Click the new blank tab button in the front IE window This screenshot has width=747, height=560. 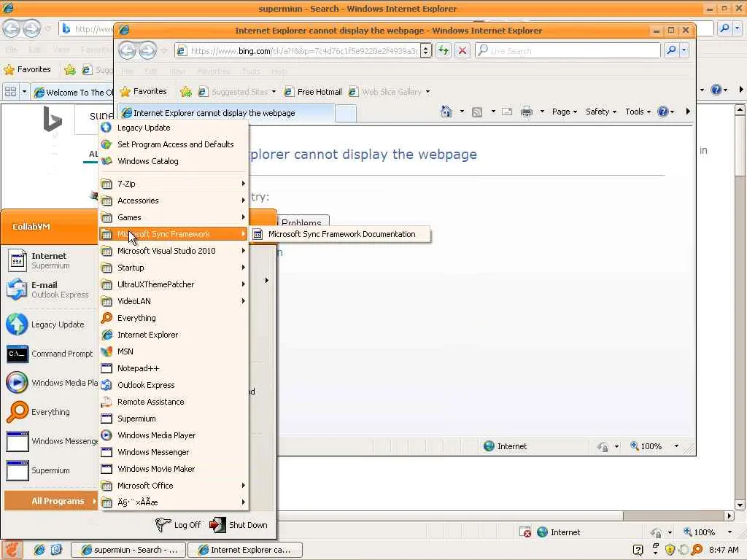coord(345,113)
